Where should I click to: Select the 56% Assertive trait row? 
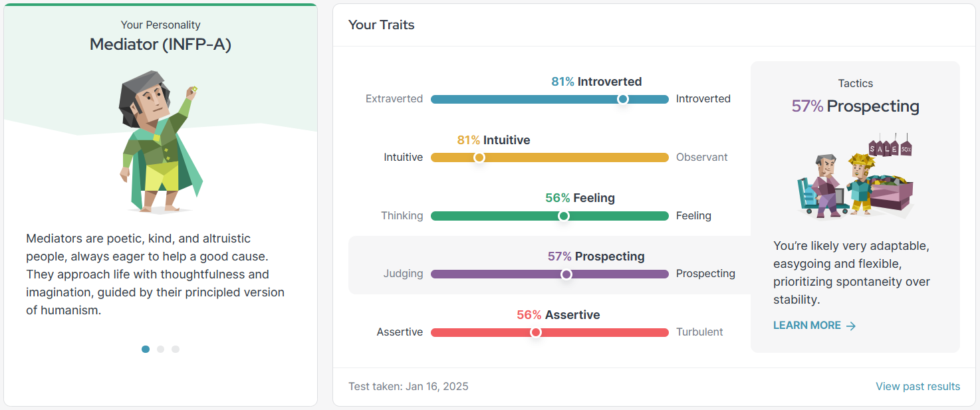(x=549, y=324)
